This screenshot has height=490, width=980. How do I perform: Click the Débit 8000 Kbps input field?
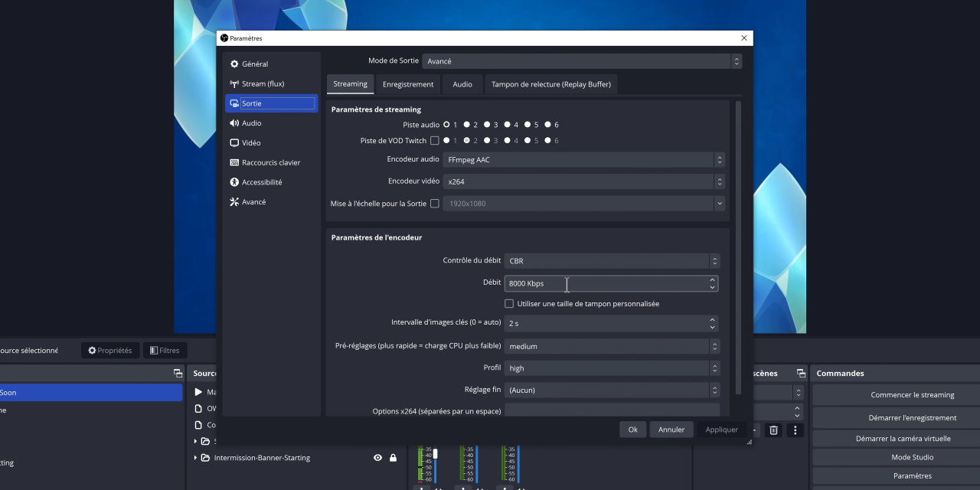(605, 283)
